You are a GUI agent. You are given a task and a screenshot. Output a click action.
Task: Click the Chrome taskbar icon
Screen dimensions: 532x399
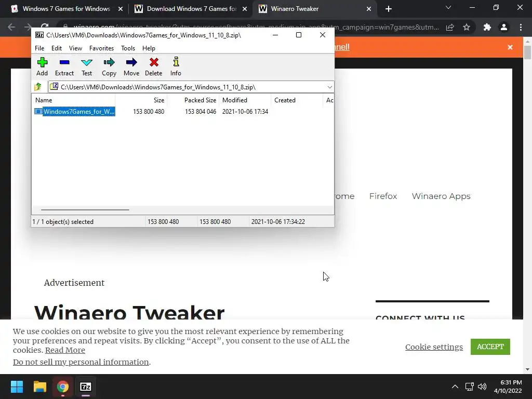pos(63,387)
